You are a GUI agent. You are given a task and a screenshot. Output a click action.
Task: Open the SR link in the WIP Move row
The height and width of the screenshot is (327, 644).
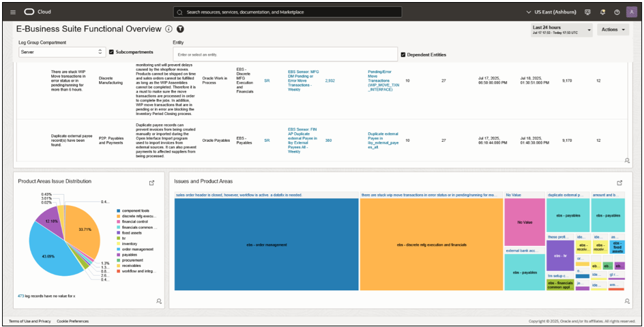tap(267, 81)
